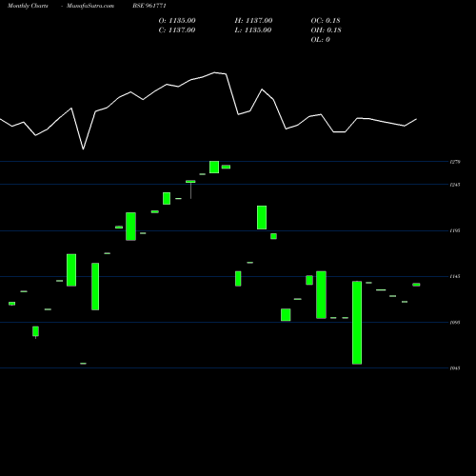Screen dimensions: 476x476
Task: Click the candle with the long lower wick at 1245
Action: (x=190, y=189)
